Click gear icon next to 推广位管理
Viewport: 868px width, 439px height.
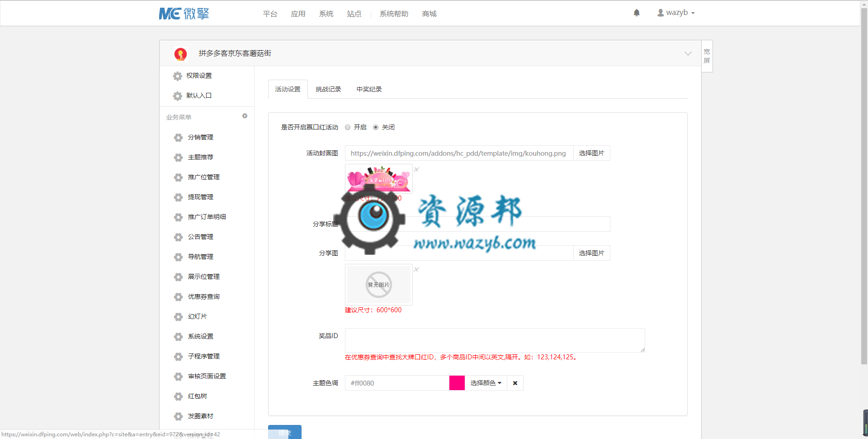178,177
